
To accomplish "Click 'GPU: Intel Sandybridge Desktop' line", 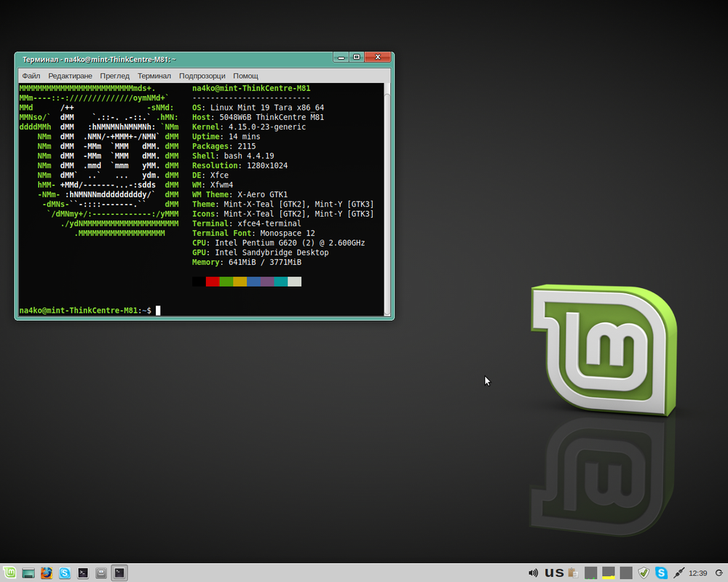I will click(x=261, y=252).
